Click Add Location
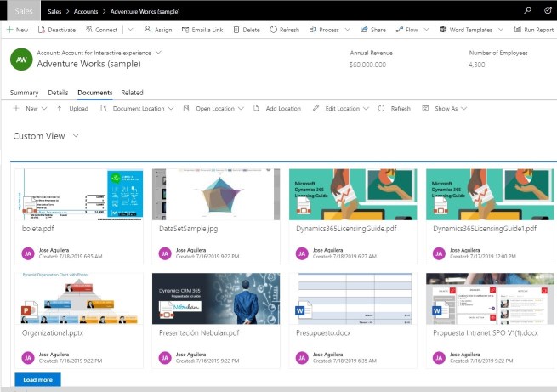557x392 pixels. click(277, 108)
